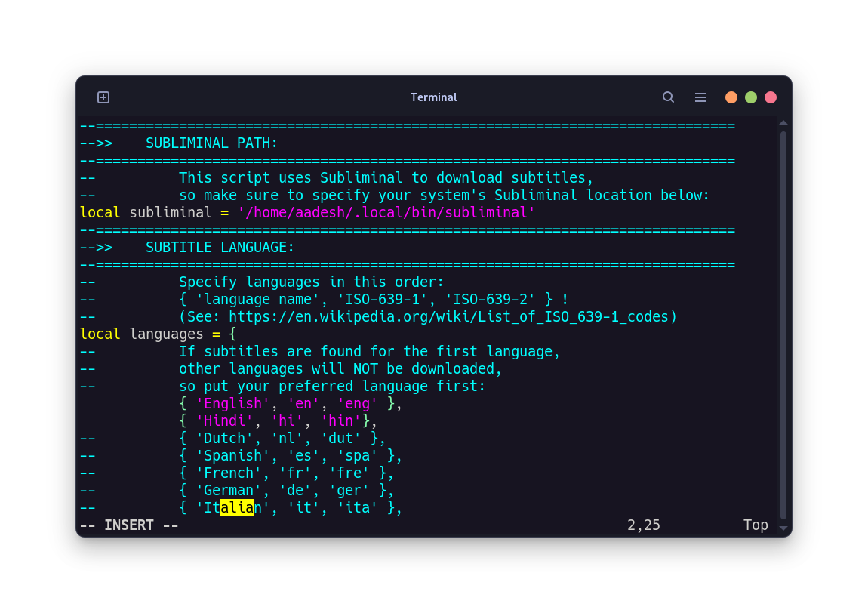The width and height of the screenshot is (868, 613).
Task: Click the '-- INSERT --' status indicator
Action: [x=128, y=525]
